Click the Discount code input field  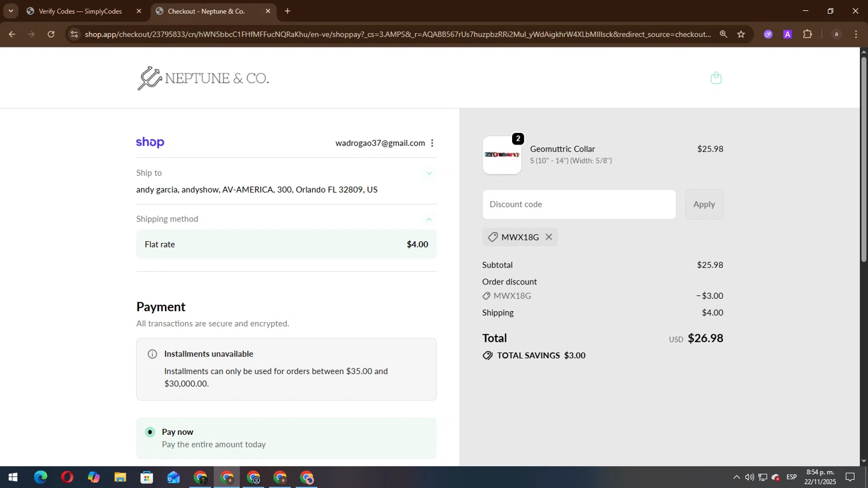click(579, 204)
